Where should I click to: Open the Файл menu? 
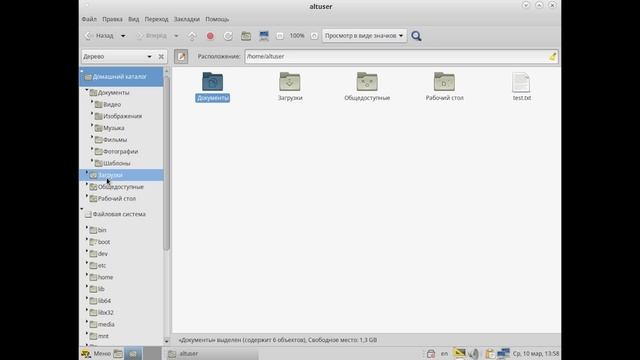point(89,19)
